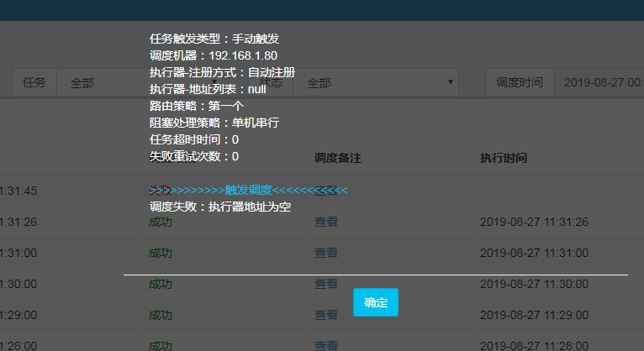Click the 任务超时时间：0 line
The width and height of the screenshot is (644, 351).
(x=194, y=139)
